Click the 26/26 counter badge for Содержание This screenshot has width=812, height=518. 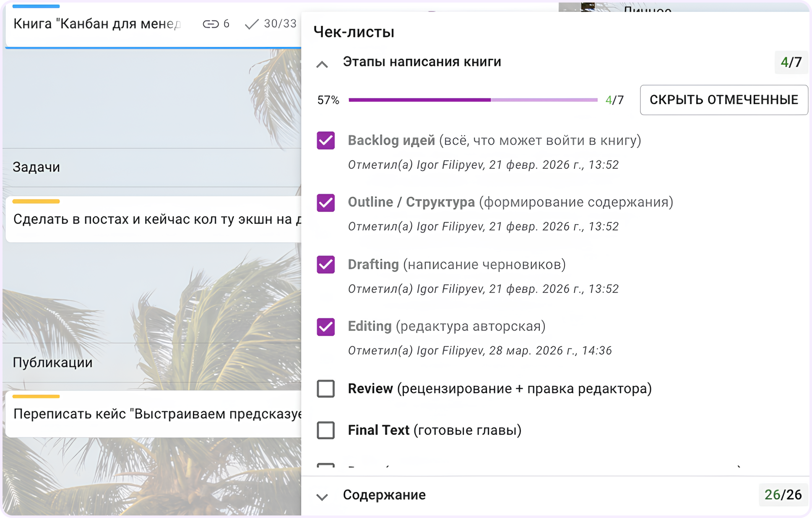(783, 495)
